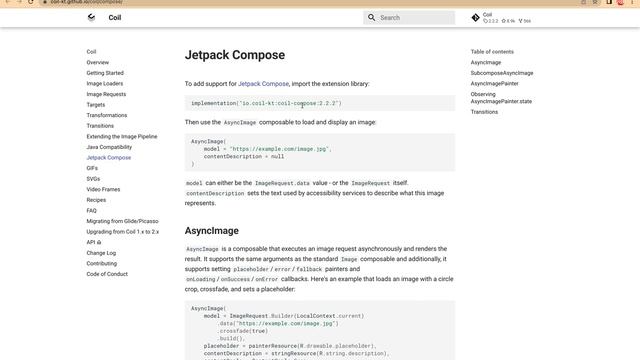Open SVGs sidebar page
The height and width of the screenshot is (360, 640).
[93, 179]
